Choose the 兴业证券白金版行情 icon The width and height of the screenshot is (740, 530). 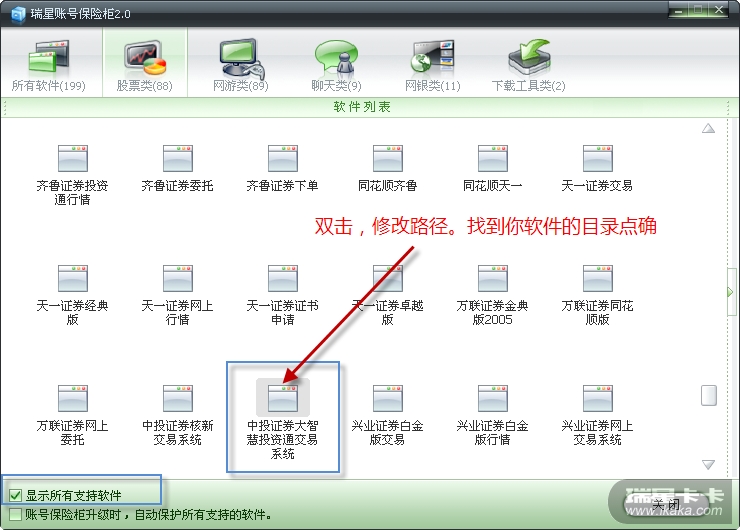493,398
